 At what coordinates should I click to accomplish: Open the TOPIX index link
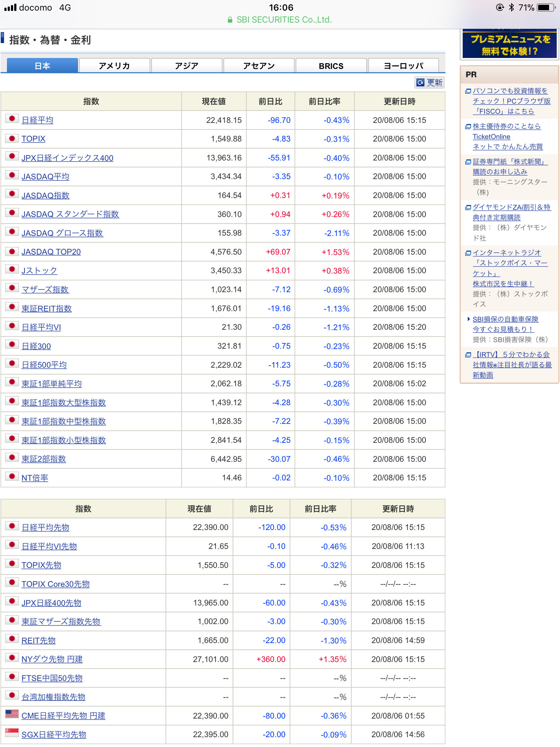pos(34,139)
